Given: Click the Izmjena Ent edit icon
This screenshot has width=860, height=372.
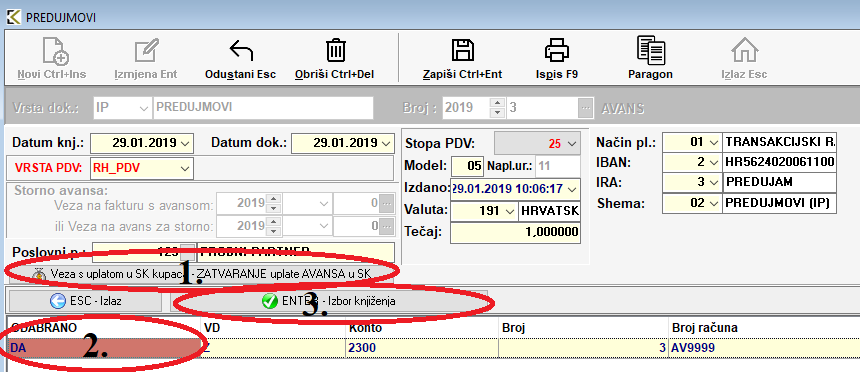Looking at the screenshot, I should [146, 52].
